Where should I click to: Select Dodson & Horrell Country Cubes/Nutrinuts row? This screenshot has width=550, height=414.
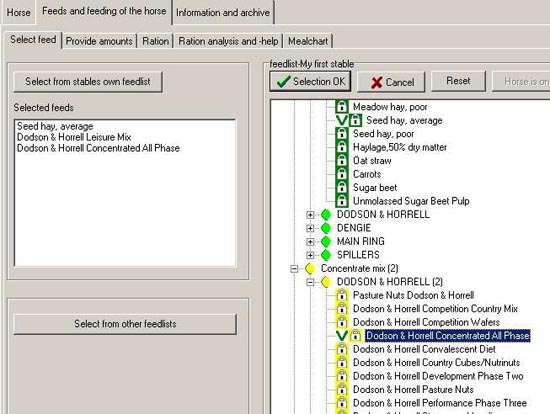(x=436, y=362)
